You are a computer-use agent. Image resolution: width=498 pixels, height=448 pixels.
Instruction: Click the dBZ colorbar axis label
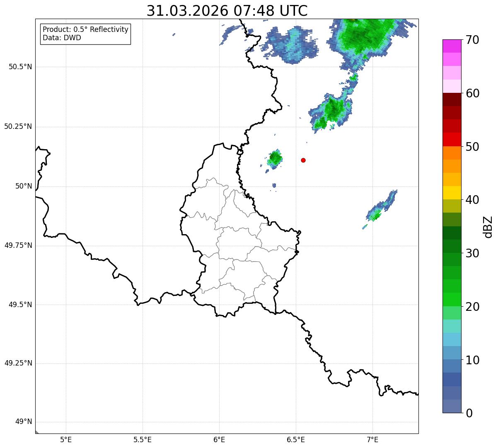tap(488, 227)
